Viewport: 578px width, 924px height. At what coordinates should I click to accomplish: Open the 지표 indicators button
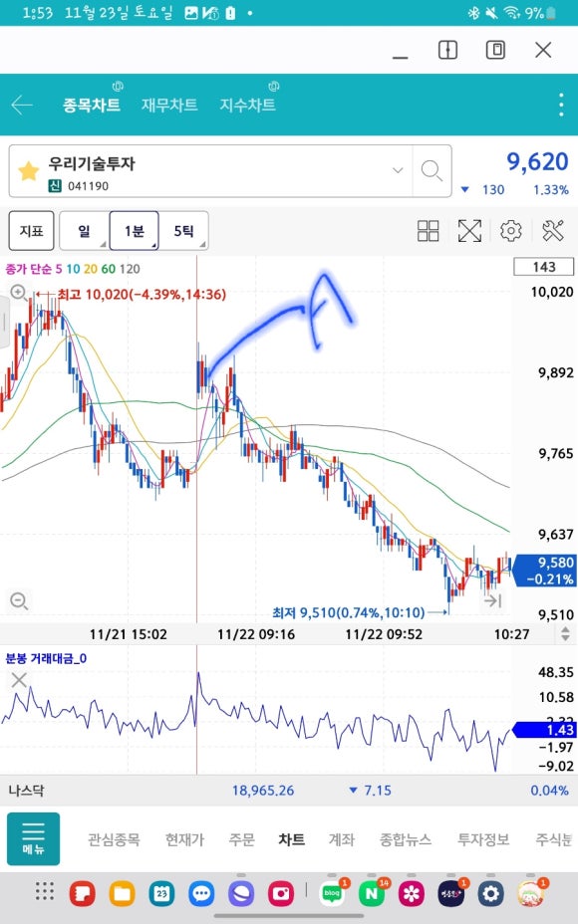pos(31,231)
